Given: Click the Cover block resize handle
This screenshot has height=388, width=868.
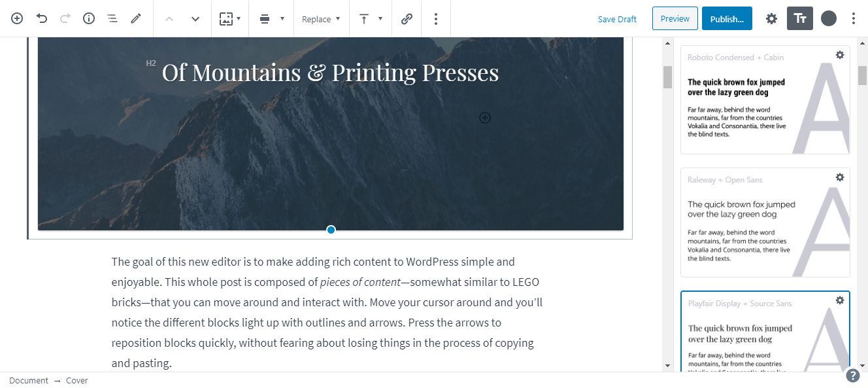Looking at the screenshot, I should (331, 230).
